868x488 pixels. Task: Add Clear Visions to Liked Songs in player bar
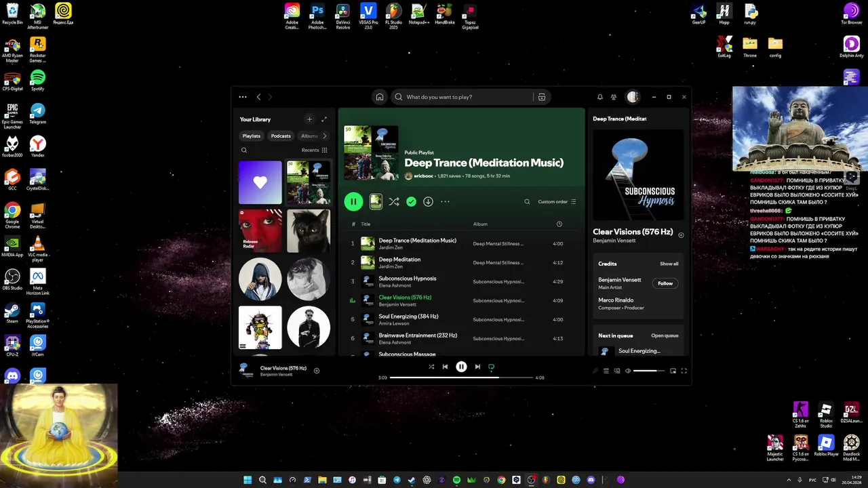[317, 371]
